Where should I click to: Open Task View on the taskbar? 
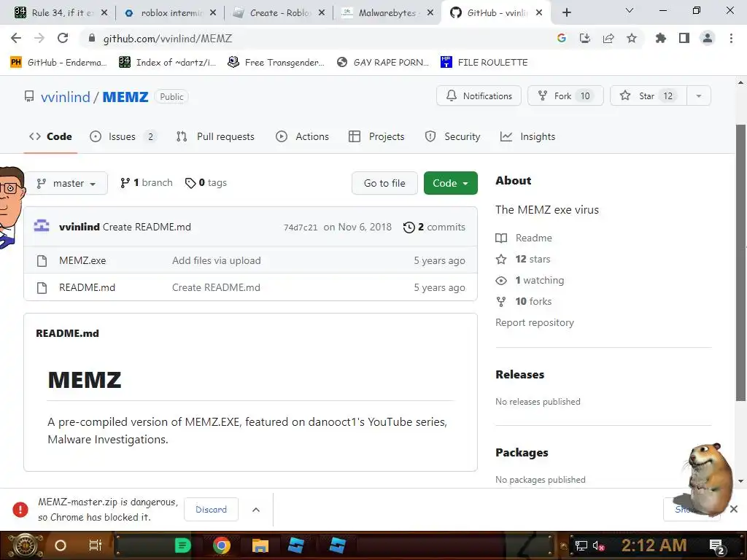(96, 545)
